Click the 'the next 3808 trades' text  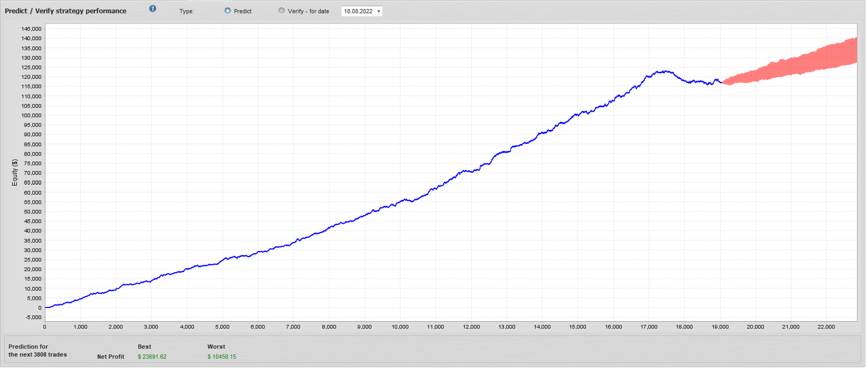[x=37, y=355]
